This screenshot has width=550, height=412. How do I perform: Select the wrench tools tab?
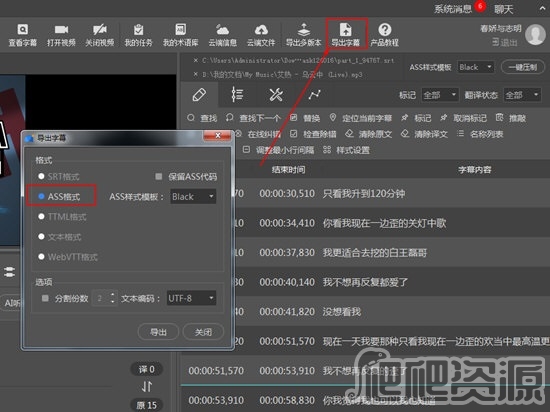pyautogui.click(x=276, y=95)
